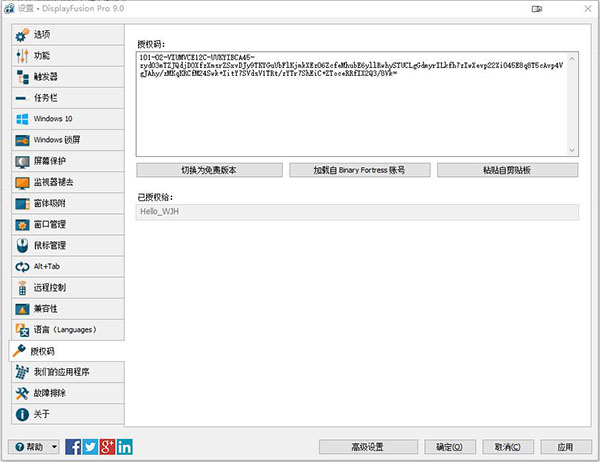Viewport: 600px width, 462px height.
Task: Click the 窗体吸附 icon
Action: tap(22, 204)
